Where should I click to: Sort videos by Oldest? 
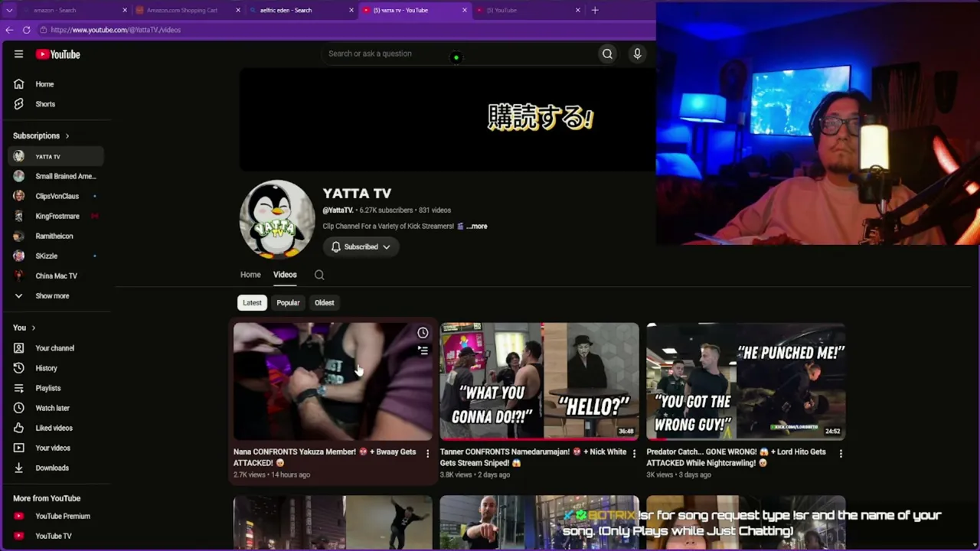tap(324, 303)
